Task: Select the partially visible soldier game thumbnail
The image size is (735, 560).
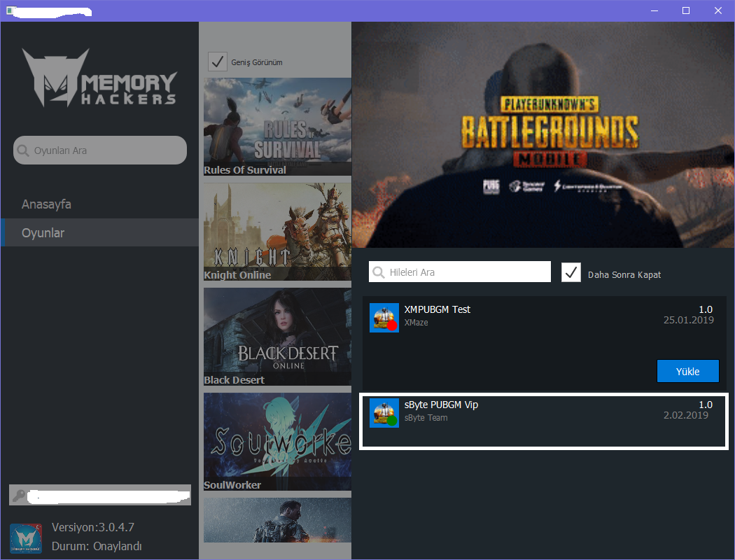Action: [x=277, y=520]
